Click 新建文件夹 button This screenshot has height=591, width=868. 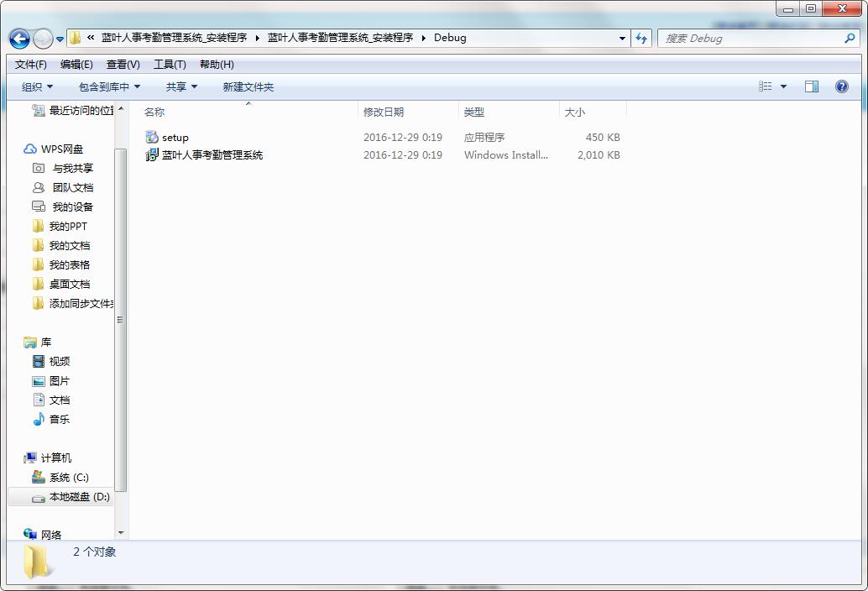coord(248,86)
